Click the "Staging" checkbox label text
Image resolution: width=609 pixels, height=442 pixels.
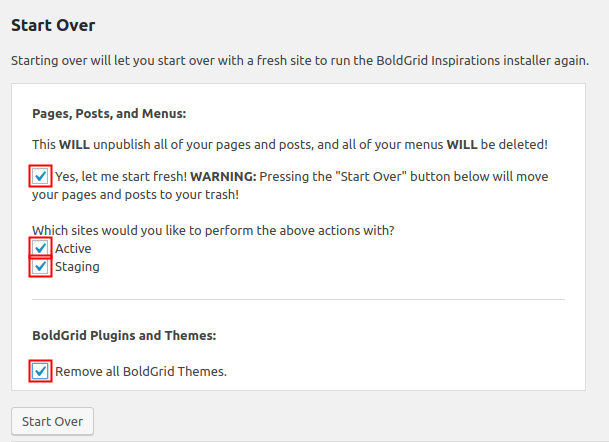point(77,267)
